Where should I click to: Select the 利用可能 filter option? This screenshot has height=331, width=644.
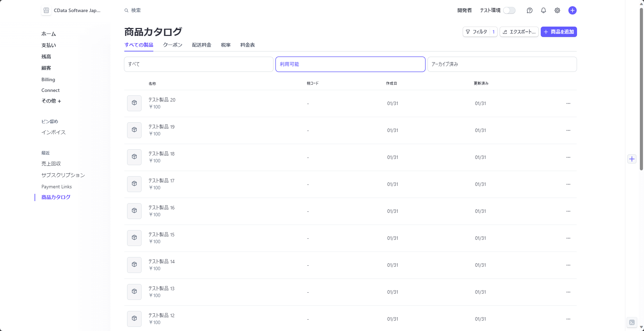click(x=350, y=64)
